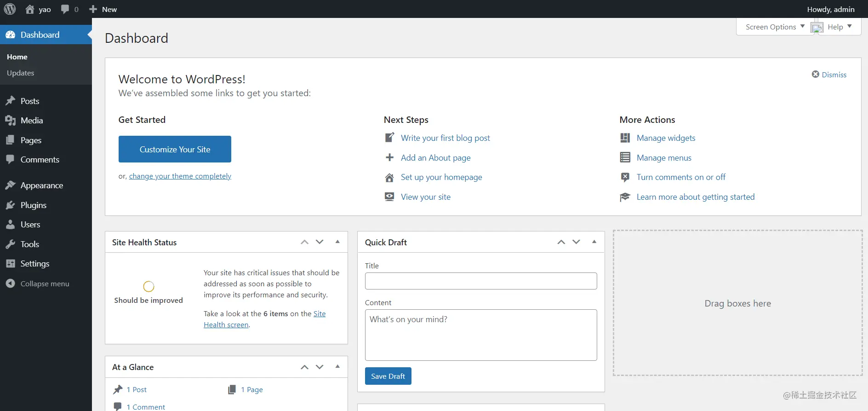868x411 pixels.
Task: Click the Posts pushpin icon
Action: pyautogui.click(x=10, y=101)
